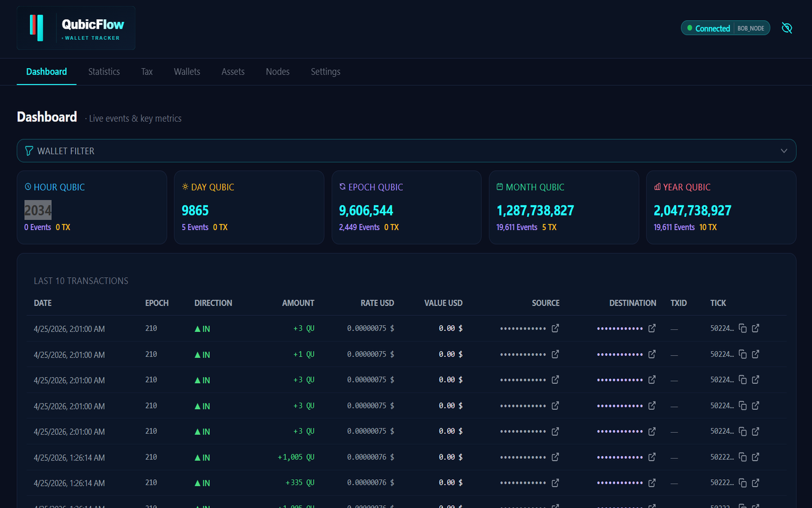Switch to the Statistics tab

pyautogui.click(x=104, y=72)
